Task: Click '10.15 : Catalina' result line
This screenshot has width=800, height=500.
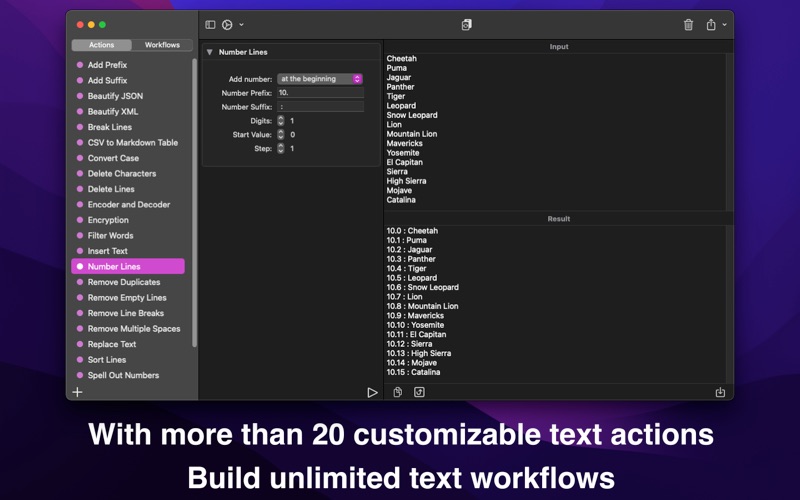Action: point(413,372)
